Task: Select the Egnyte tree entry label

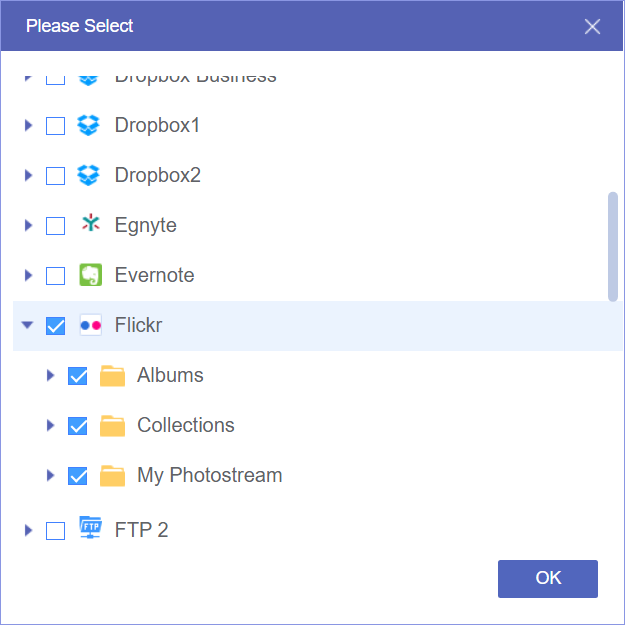Action: (145, 225)
